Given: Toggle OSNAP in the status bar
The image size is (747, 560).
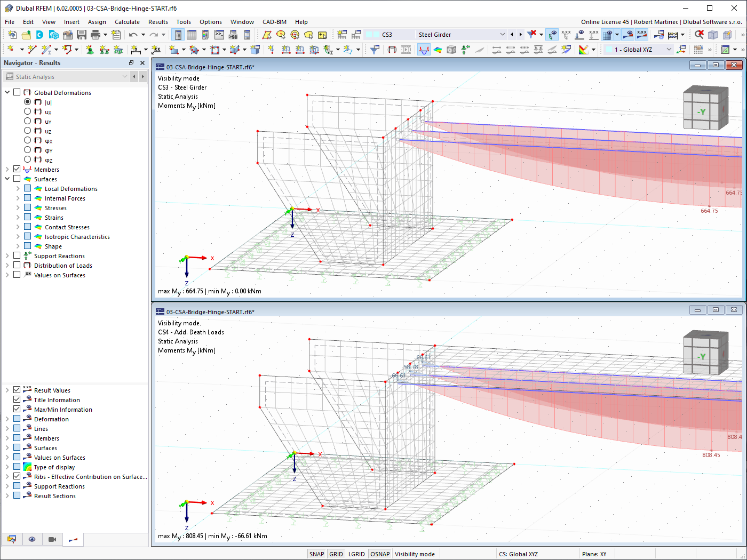Looking at the screenshot, I should tap(380, 554).
